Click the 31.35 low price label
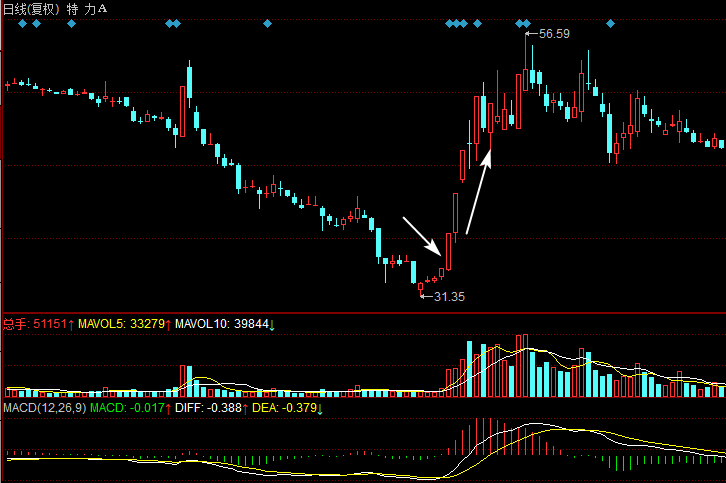Viewport: 726px width, 483px height. click(448, 297)
